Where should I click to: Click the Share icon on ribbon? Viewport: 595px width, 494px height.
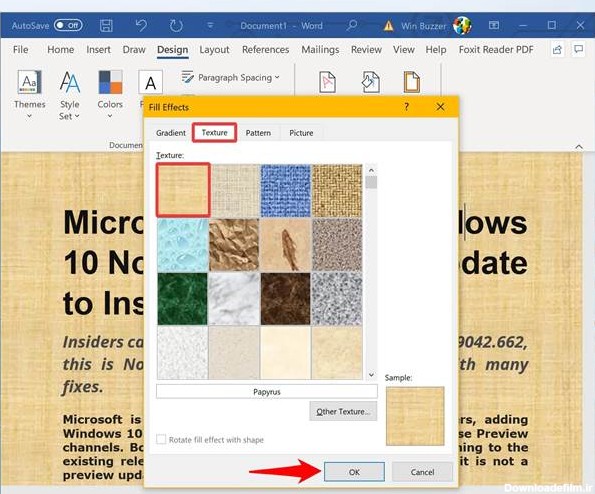[x=557, y=49]
